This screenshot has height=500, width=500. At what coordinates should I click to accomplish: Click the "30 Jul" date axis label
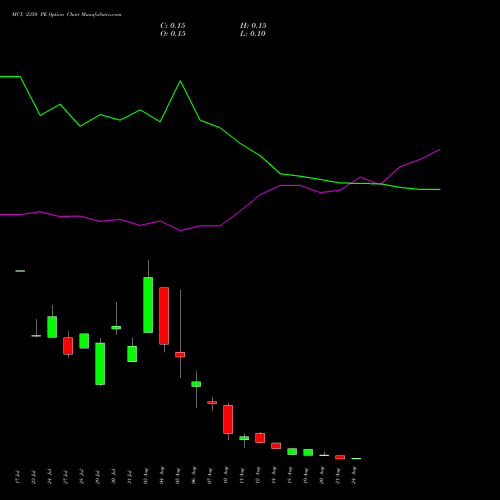(114, 477)
